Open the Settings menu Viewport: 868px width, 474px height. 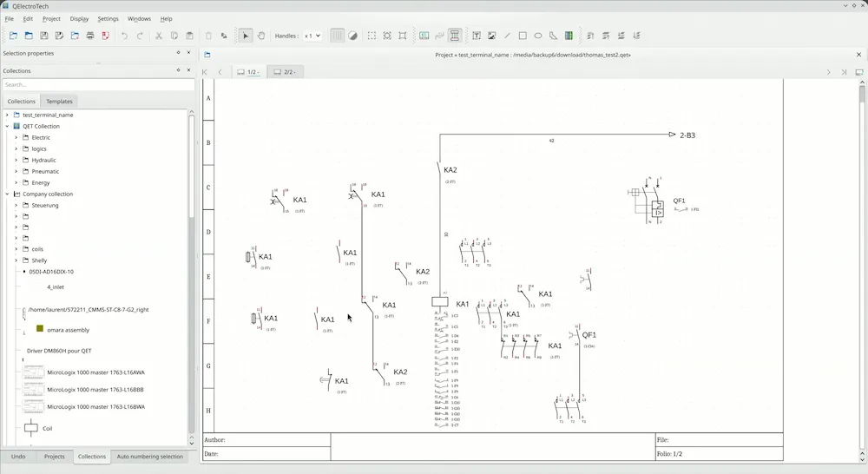point(108,19)
